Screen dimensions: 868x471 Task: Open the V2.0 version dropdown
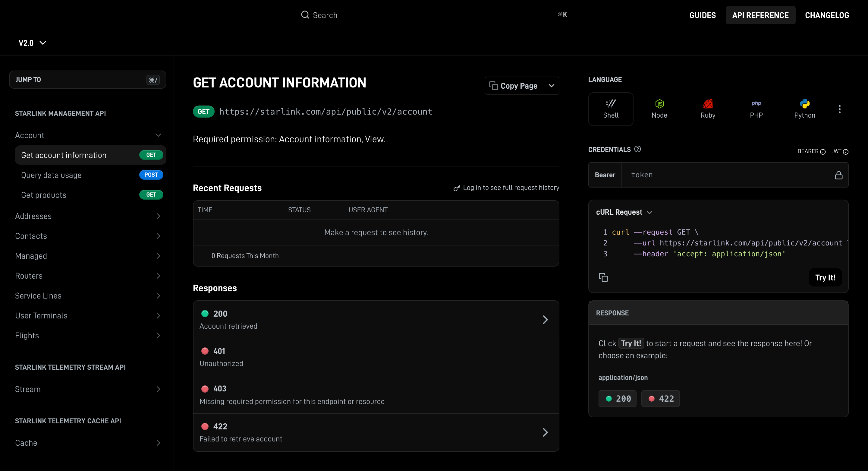32,43
